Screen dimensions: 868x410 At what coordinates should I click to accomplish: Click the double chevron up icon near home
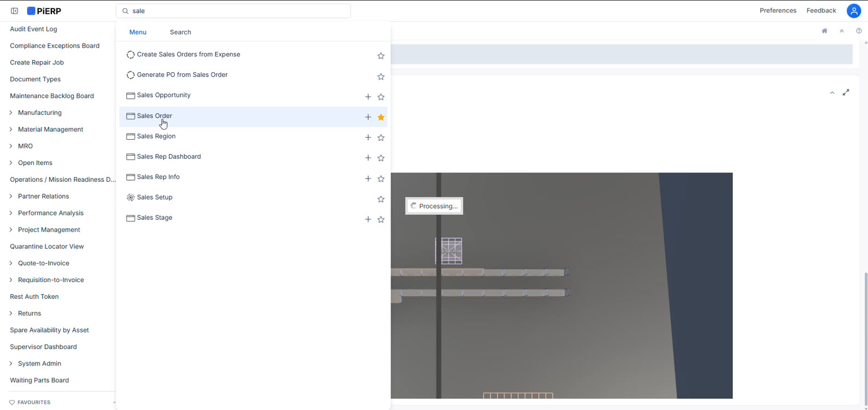point(842,31)
